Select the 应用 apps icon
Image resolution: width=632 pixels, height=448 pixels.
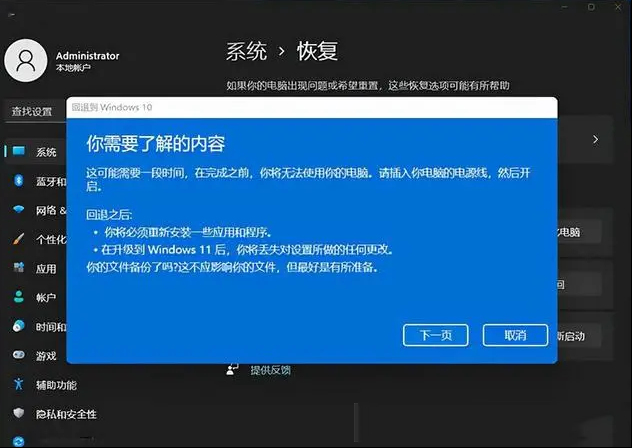pos(19,267)
